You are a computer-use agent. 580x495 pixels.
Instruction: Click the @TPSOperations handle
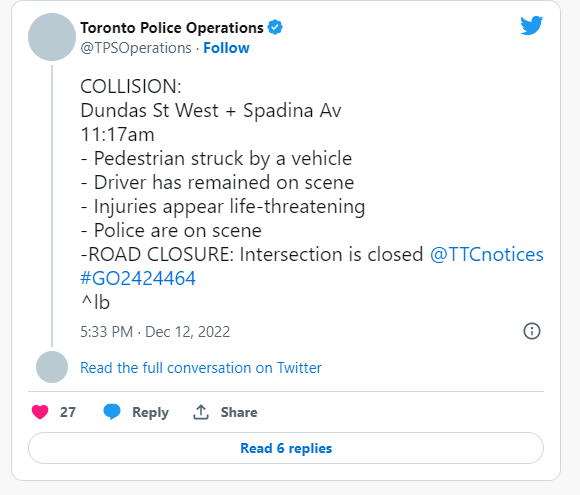click(136, 48)
